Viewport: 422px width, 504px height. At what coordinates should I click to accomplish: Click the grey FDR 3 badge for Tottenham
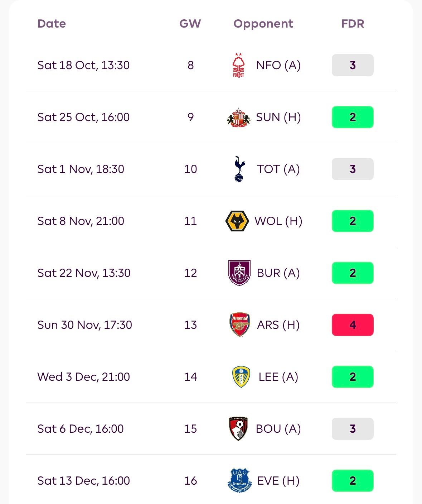pyautogui.click(x=353, y=169)
